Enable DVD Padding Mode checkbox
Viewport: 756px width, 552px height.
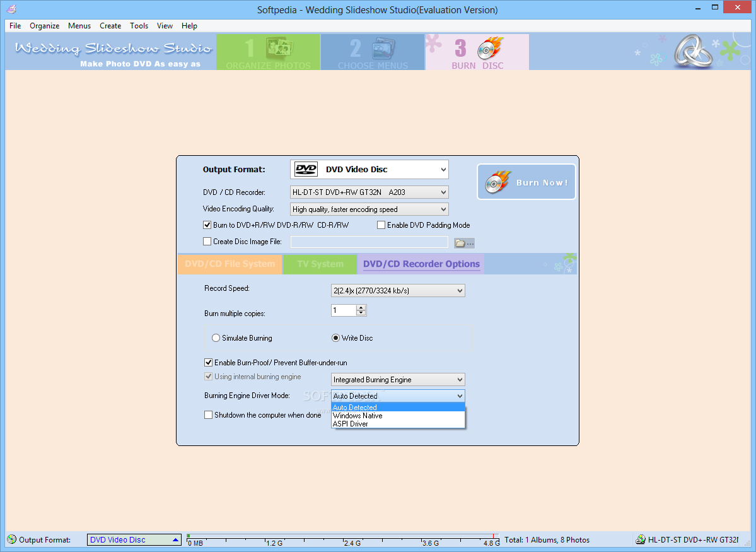click(x=381, y=225)
